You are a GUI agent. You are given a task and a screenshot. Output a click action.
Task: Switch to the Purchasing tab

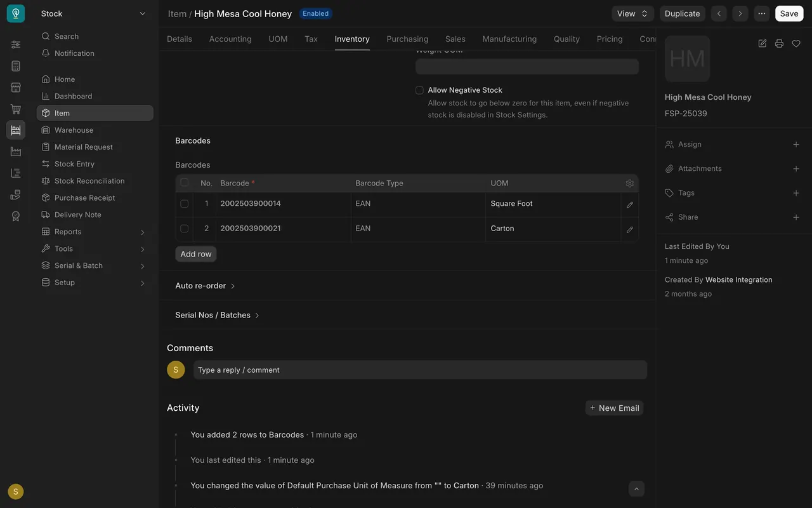click(407, 39)
